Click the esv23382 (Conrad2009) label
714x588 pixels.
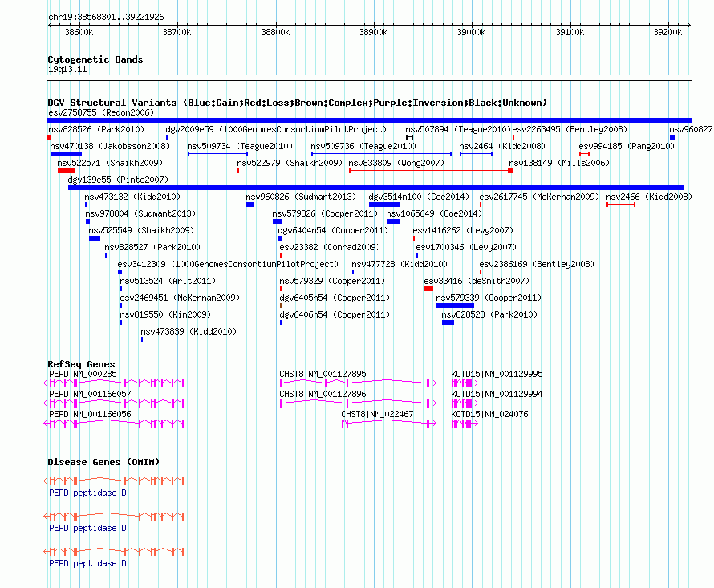click(x=330, y=247)
